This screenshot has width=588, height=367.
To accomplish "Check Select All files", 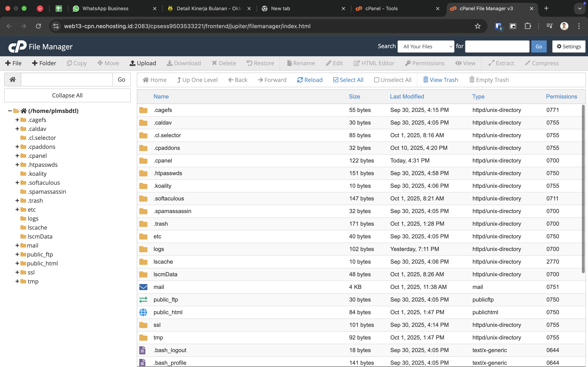I will [348, 80].
